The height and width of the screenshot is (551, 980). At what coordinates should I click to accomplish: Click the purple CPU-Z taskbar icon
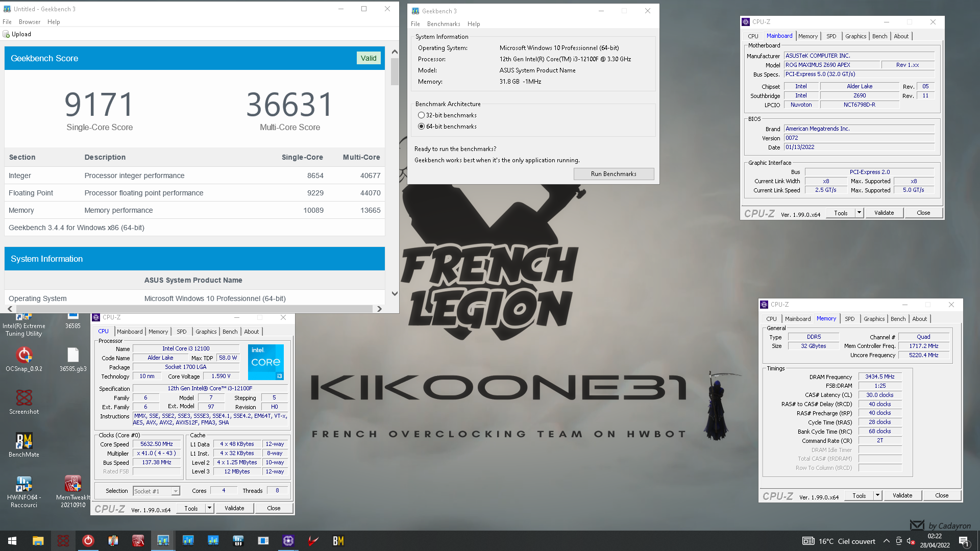[288, 541]
